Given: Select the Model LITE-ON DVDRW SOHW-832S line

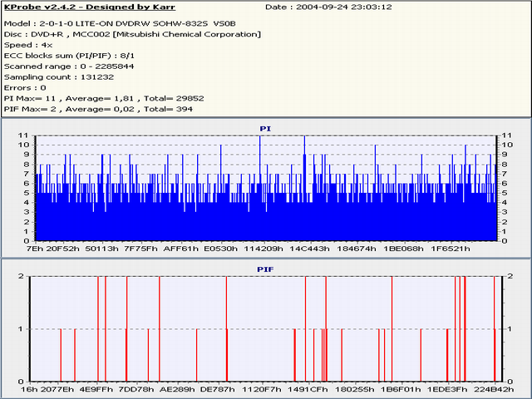Looking at the screenshot, I should click(120, 23).
